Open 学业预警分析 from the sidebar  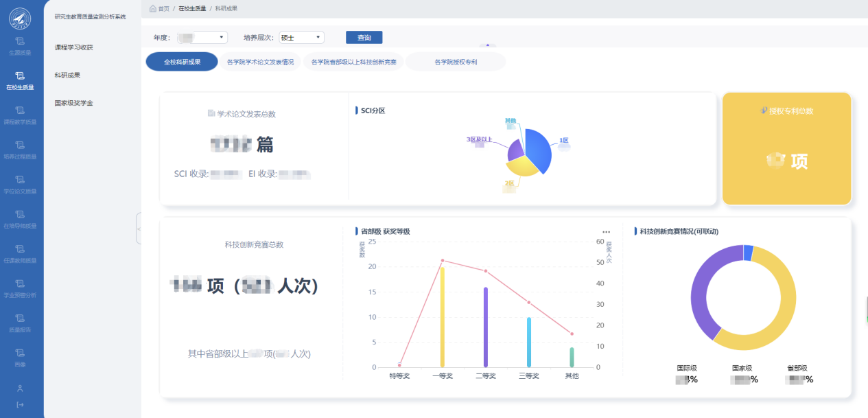click(19, 288)
